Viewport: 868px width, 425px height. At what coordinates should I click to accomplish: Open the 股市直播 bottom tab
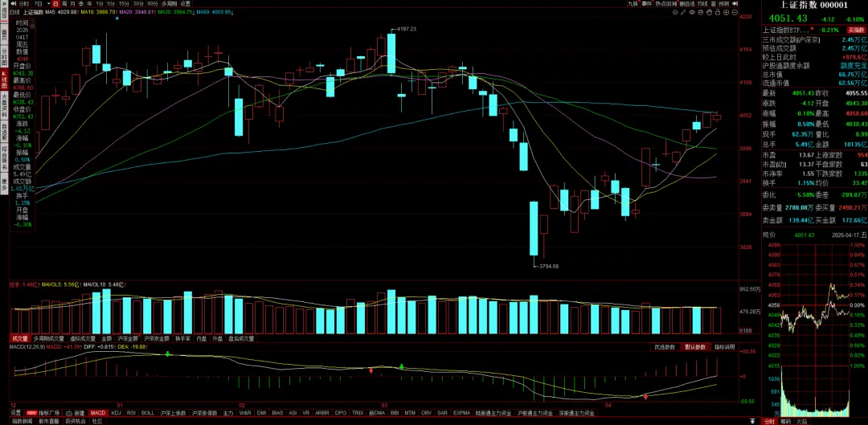tap(49, 421)
